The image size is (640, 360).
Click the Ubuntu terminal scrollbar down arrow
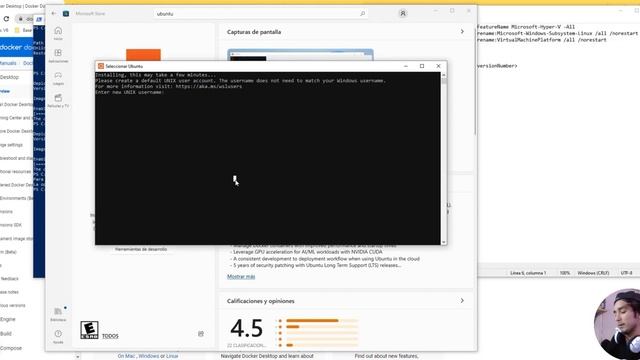(444, 242)
